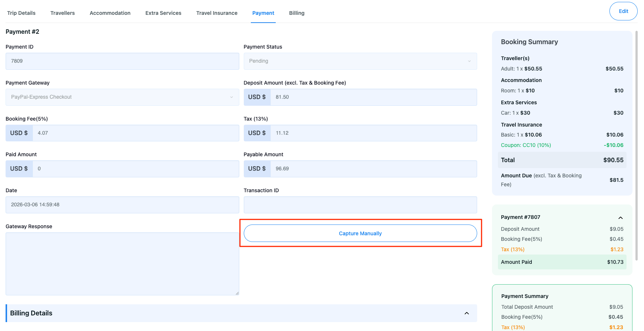The width and height of the screenshot is (644, 331).
Task: Click inside the Gateway Response textarea
Action: [122, 263]
